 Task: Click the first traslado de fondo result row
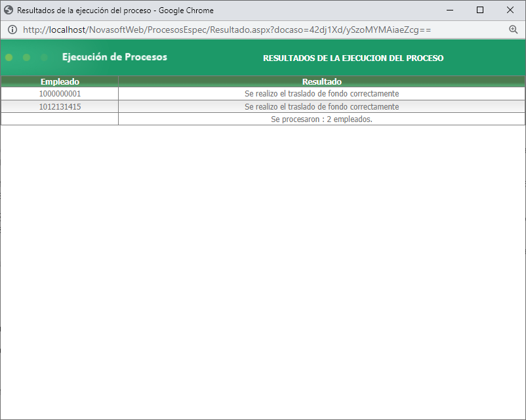(x=321, y=93)
